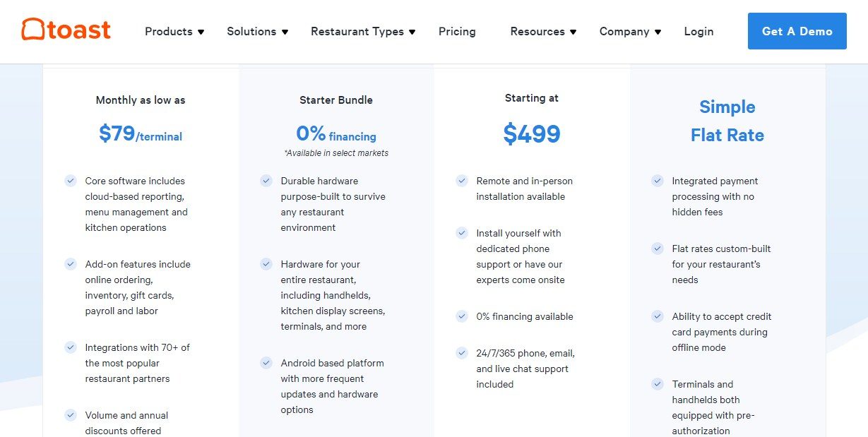Open the Login page
The height and width of the screenshot is (437, 868).
(x=698, y=31)
